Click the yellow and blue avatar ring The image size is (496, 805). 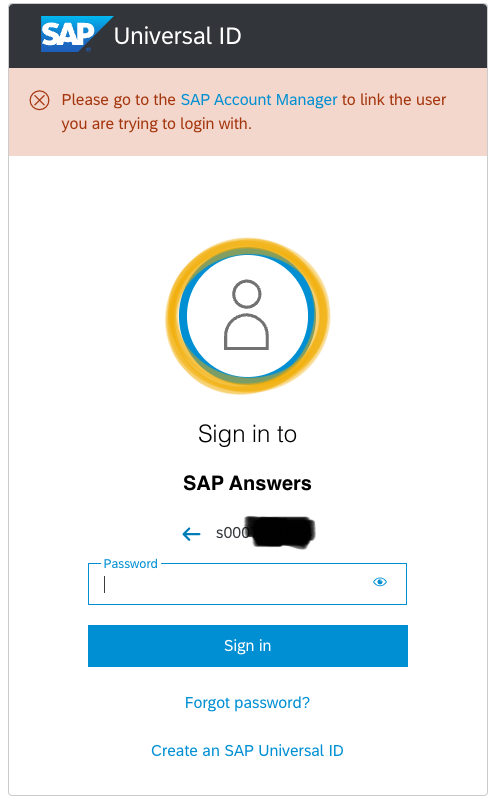pos(247,316)
